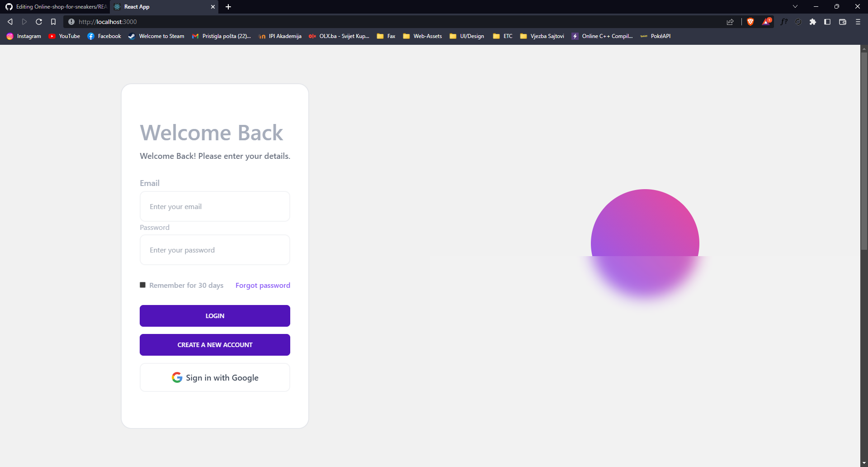868x467 pixels.
Task: Click the "Password" field label
Action: point(155,228)
